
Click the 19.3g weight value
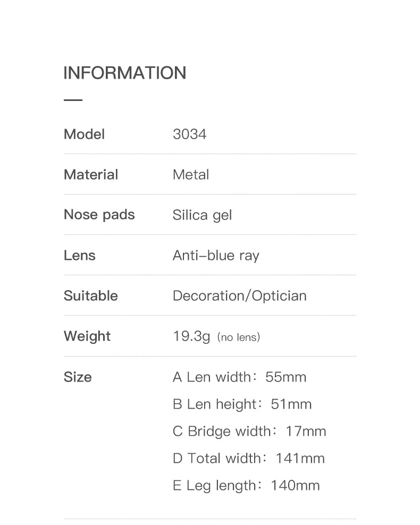191,336
